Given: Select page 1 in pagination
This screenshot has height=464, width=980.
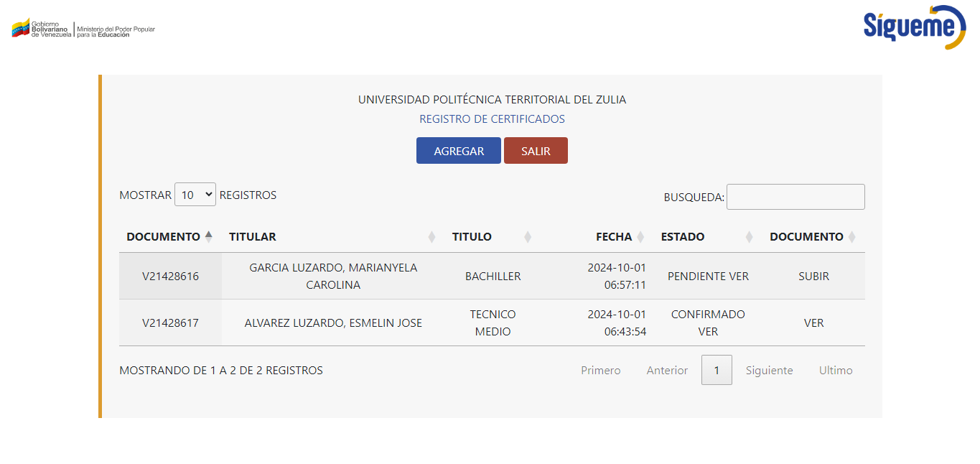Looking at the screenshot, I should pos(716,369).
